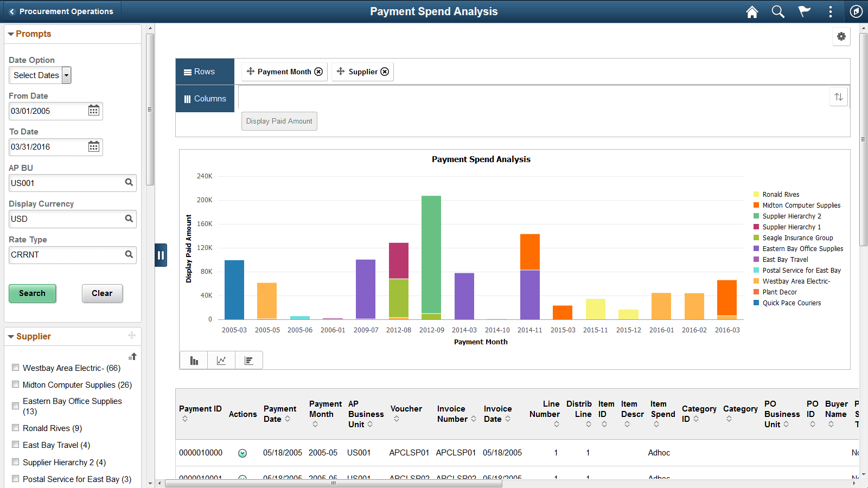This screenshot has height=488, width=868.
Task: Collapse the Prompts section
Action: [10, 34]
